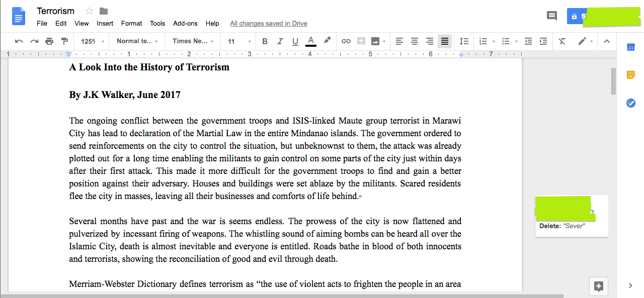The height and width of the screenshot is (298, 644).
Task: Star the Terrorism document
Action: tap(90, 11)
